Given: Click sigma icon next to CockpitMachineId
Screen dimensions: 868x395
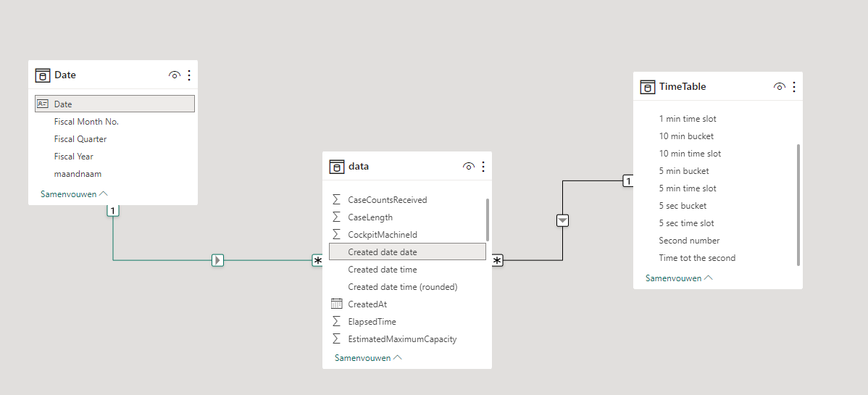Looking at the screenshot, I should tap(337, 235).
